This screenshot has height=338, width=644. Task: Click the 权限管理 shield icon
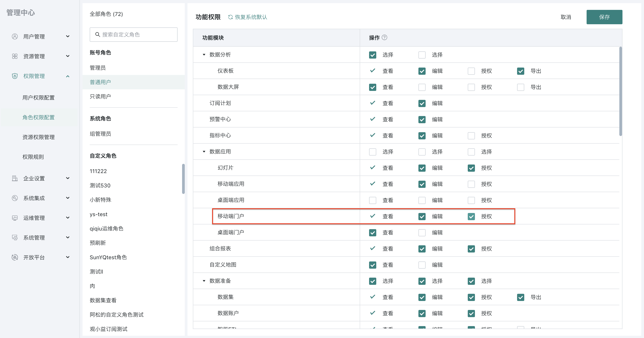(x=15, y=76)
